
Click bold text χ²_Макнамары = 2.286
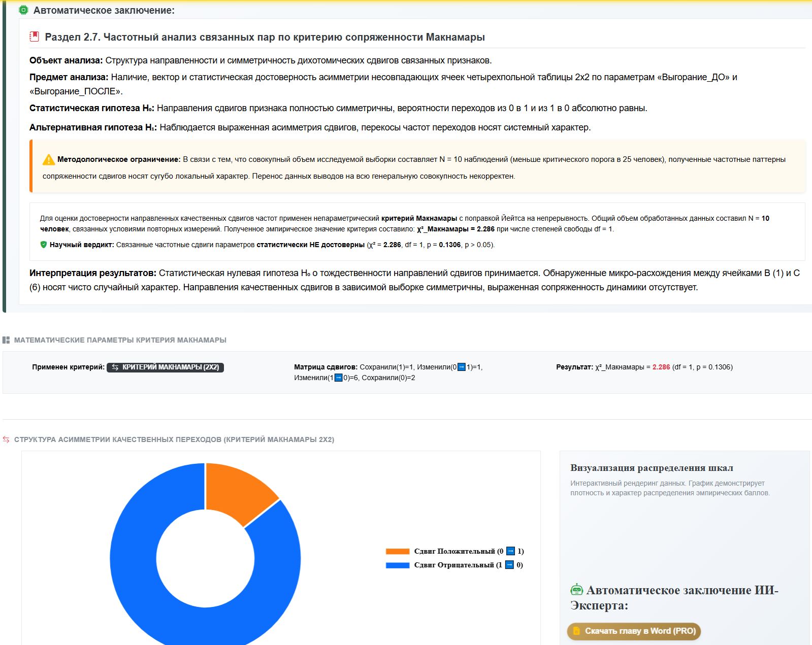coord(456,229)
